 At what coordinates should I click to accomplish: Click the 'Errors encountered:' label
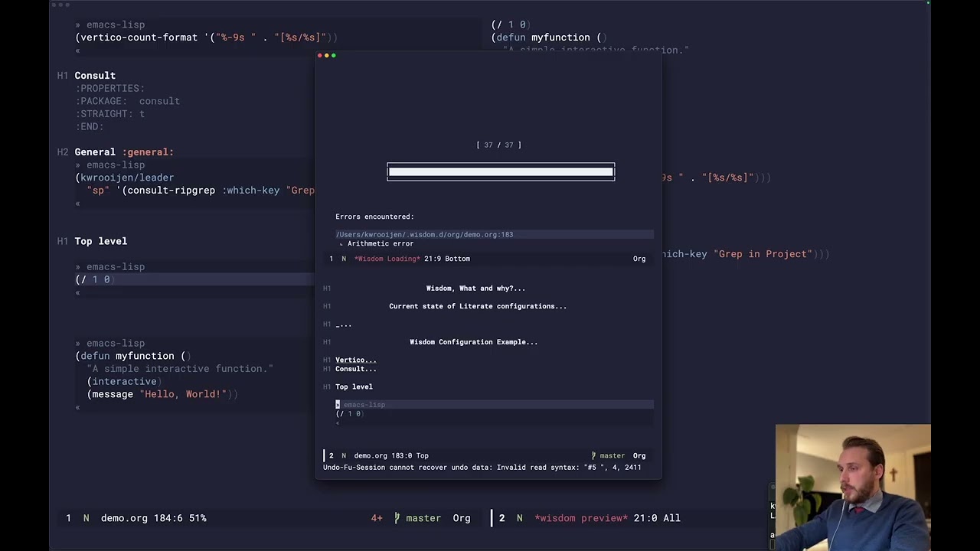[374, 217]
